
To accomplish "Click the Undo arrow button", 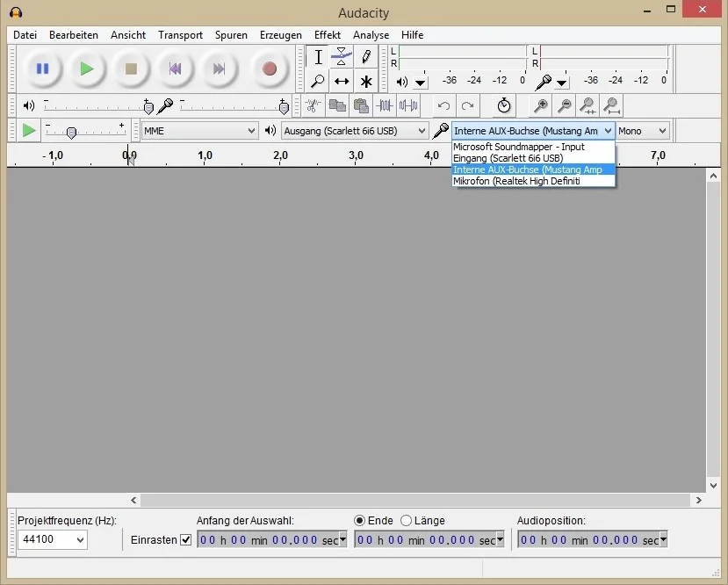I will [x=443, y=105].
